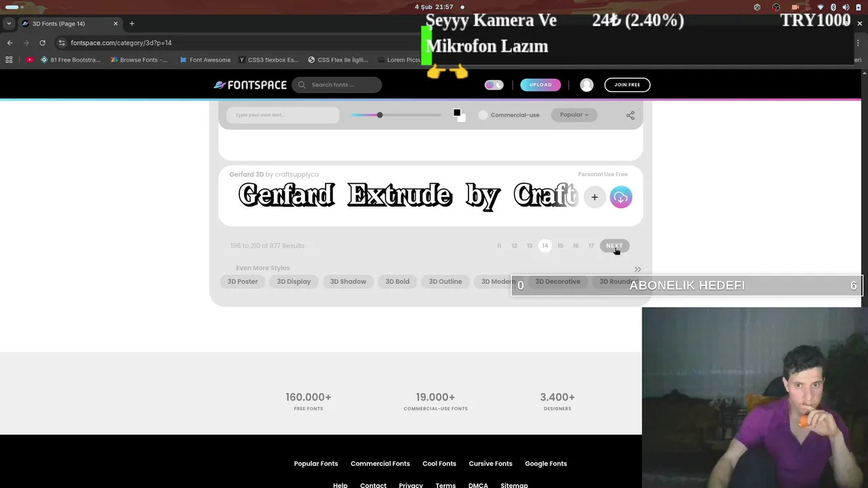Click the JOIN FREE button
The height and width of the screenshot is (488, 868).
[x=627, y=85]
